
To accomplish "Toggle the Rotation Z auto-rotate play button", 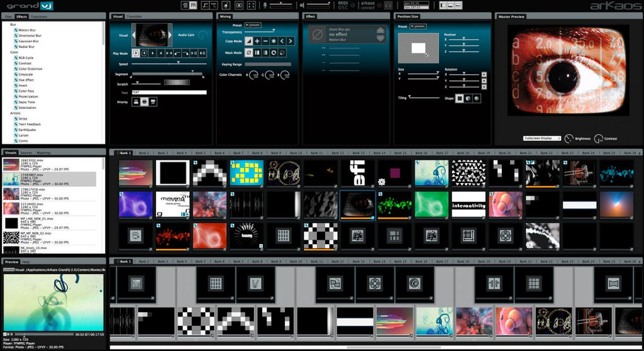I will pos(484,87).
